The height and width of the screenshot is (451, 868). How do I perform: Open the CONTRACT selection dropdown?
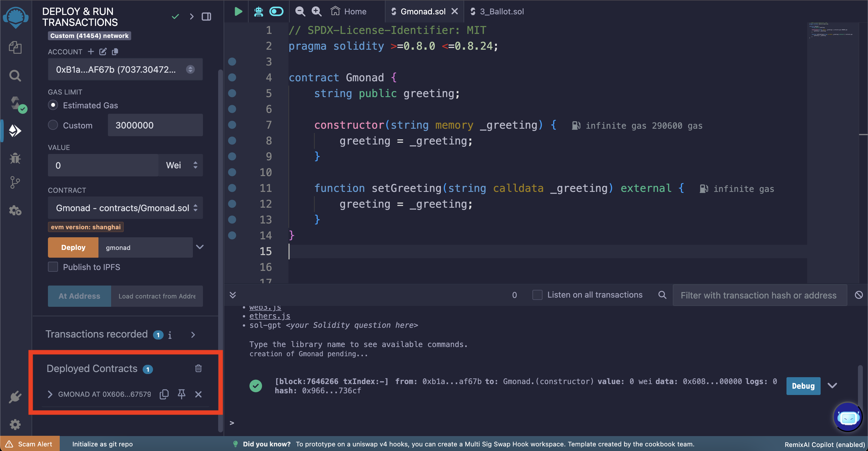[x=125, y=208]
